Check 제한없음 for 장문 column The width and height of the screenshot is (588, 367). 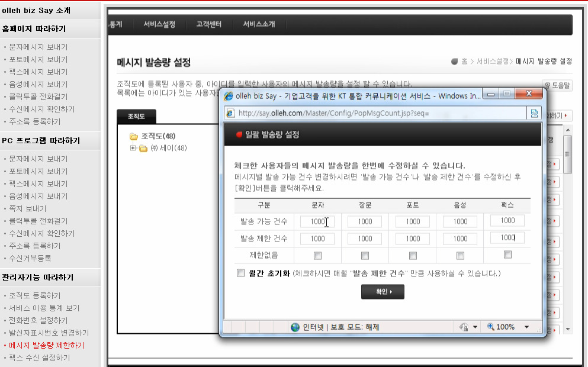(x=365, y=256)
